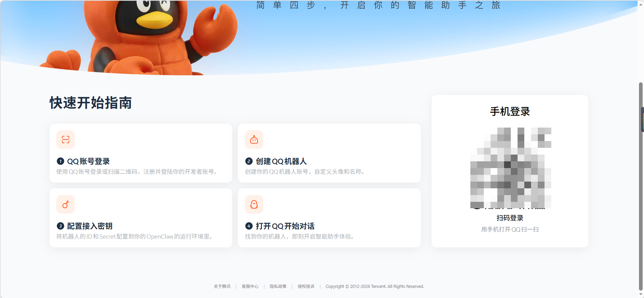Select the 创建QQ机器人 card title

point(281,161)
